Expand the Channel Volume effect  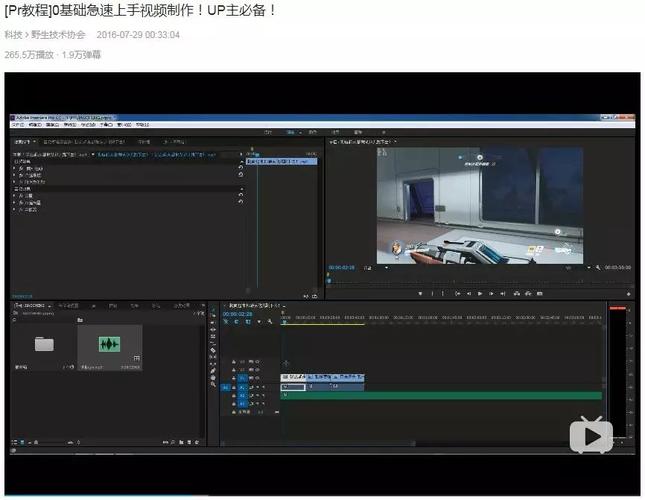pyautogui.click(x=14, y=203)
